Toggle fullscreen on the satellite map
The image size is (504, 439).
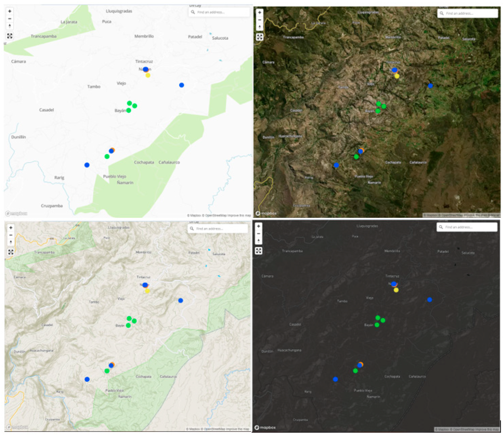[x=259, y=37]
